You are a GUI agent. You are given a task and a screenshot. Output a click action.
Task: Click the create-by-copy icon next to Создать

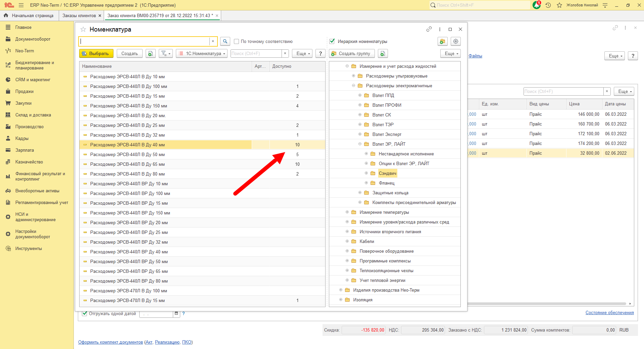coord(151,53)
